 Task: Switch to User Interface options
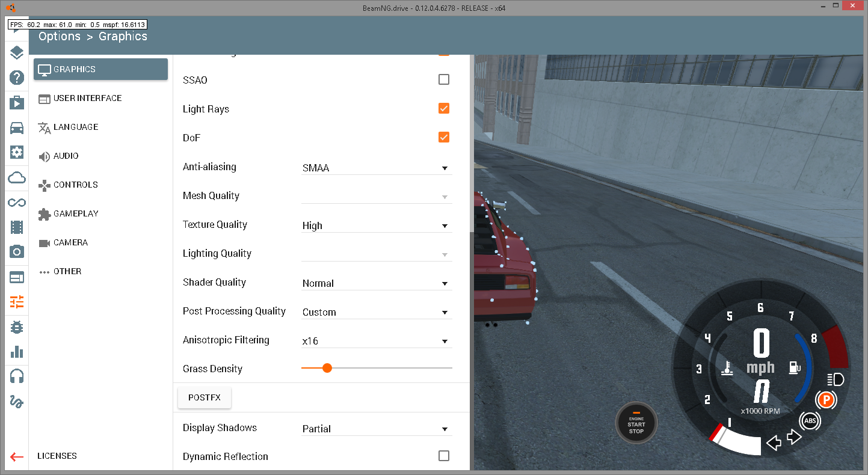pos(100,98)
